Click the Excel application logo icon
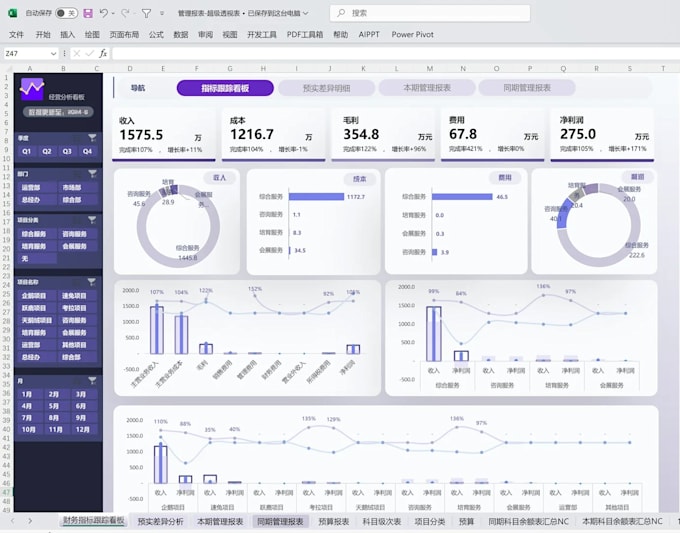This screenshot has height=533, width=680. 13,13
